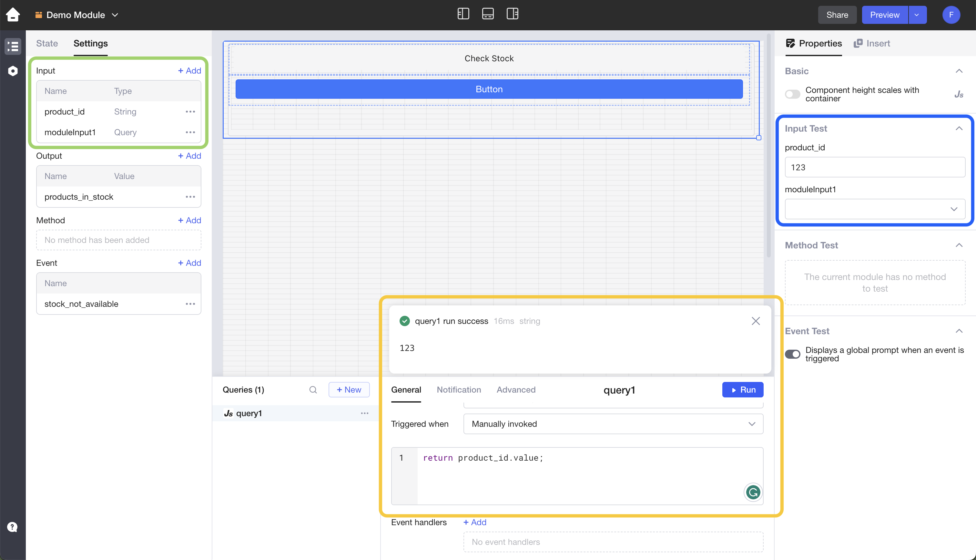Toggle the right panel layout icon

pos(513,14)
